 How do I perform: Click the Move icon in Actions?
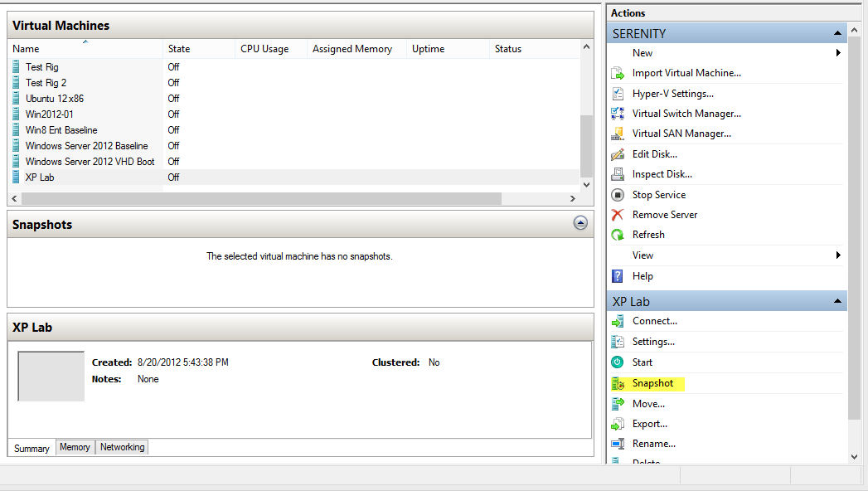[618, 404]
